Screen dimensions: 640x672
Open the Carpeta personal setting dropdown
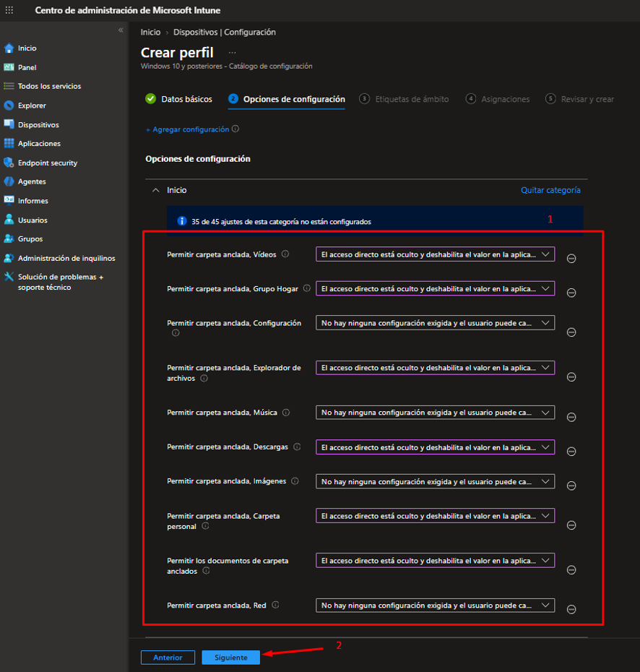point(436,516)
